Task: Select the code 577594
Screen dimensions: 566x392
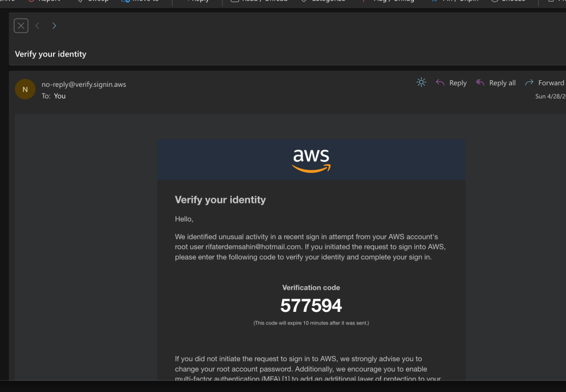Action: [x=311, y=305]
